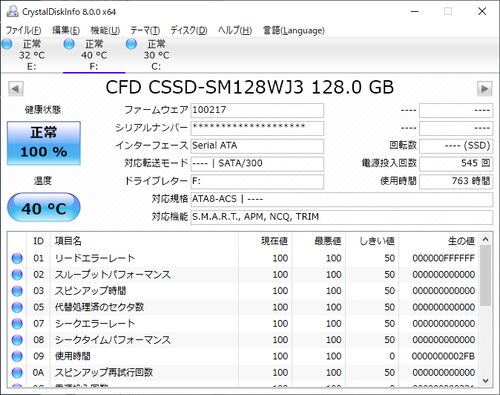
Task: Click the drive letter field F:
Action: (x=257, y=182)
